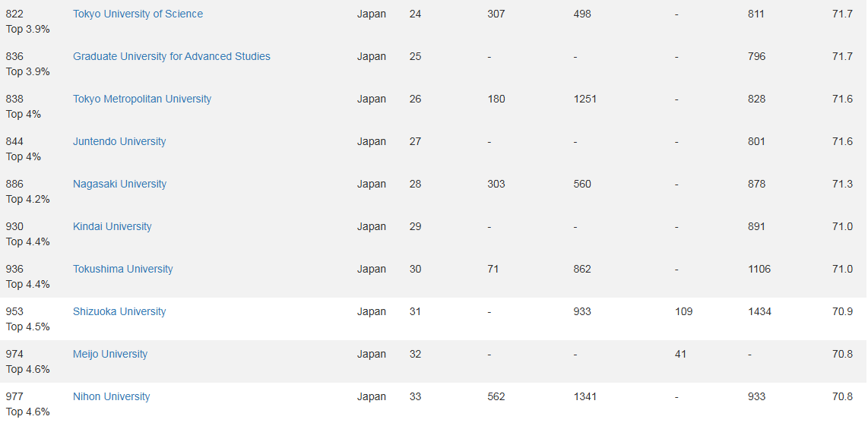Open the Nagasaki University link
The height and width of the screenshot is (429, 868).
(x=119, y=184)
